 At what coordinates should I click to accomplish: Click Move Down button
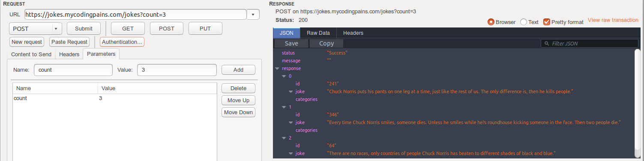(x=238, y=112)
